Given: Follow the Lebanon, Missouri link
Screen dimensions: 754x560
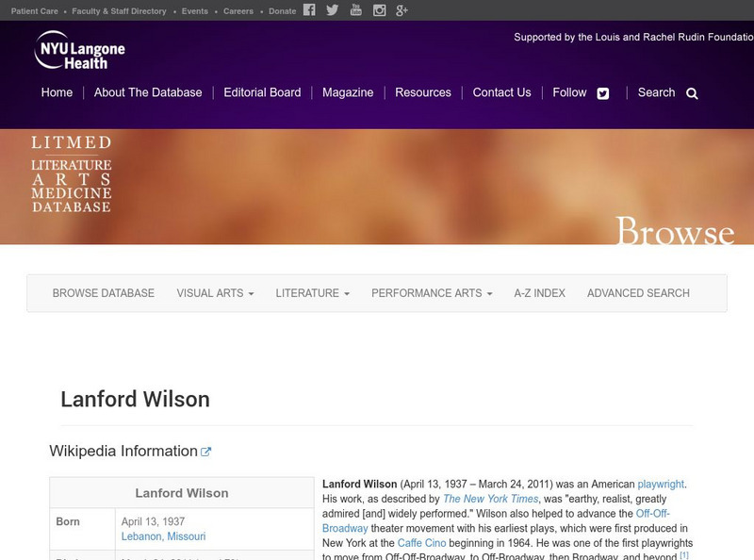Looking at the screenshot, I should (x=162, y=535).
